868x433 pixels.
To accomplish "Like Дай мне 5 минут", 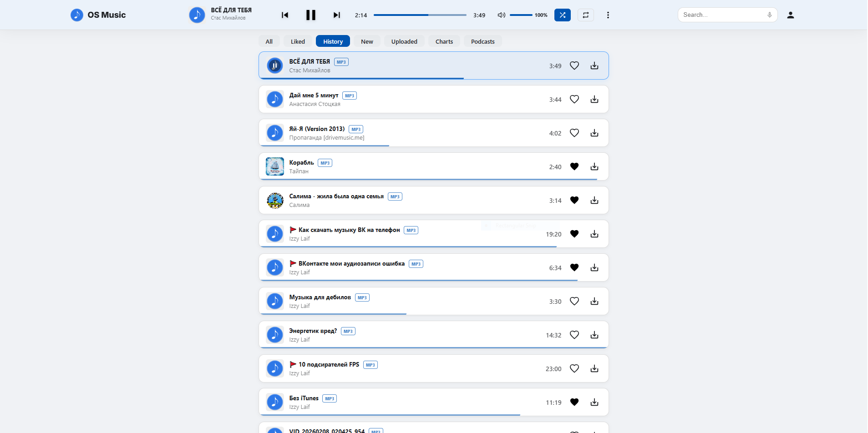I will 574,99.
